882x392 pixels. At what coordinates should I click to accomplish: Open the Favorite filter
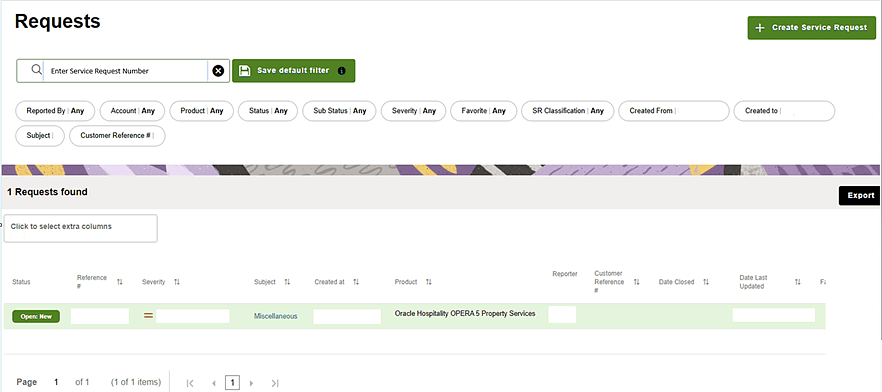483,111
